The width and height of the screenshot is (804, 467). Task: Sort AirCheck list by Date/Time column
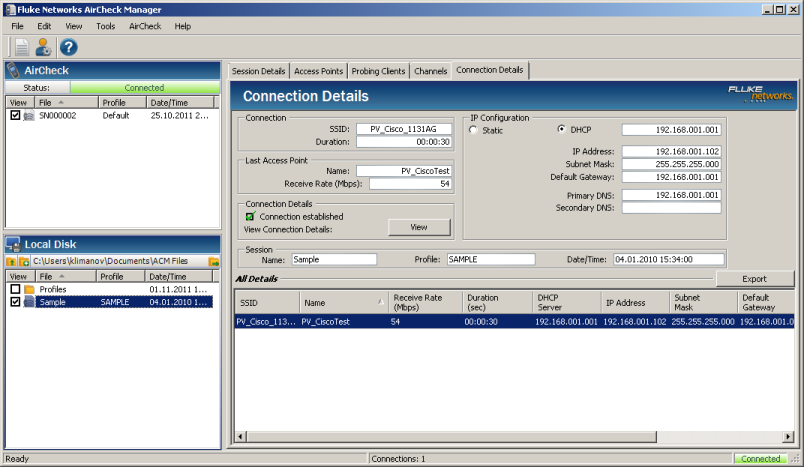coord(180,103)
